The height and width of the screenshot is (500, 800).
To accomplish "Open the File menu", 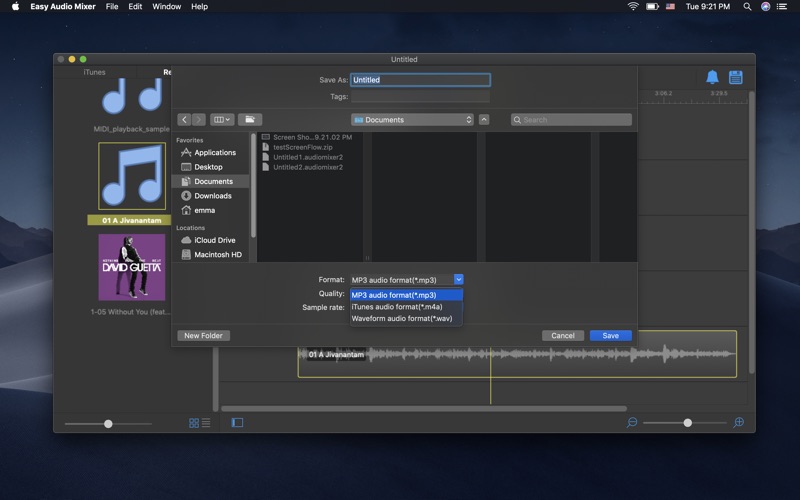I will click(112, 7).
